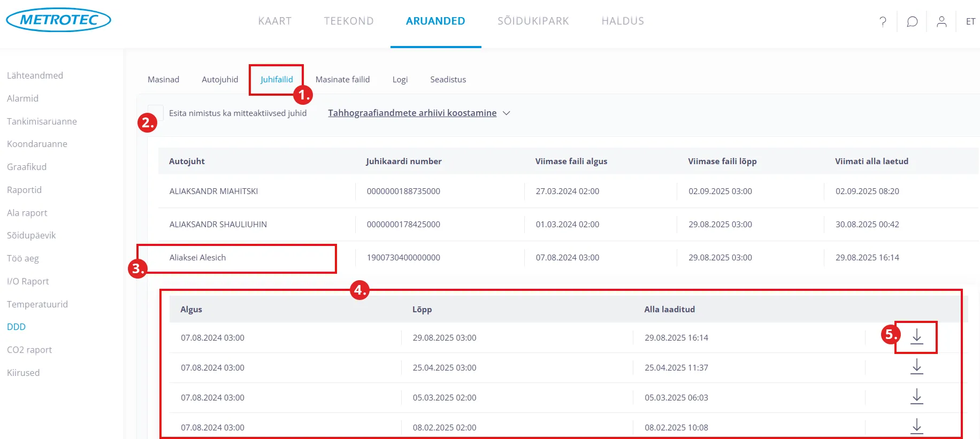This screenshot has height=439, width=980.
Task: Expand the Aliaksei Alesich driver row
Action: pyautogui.click(x=197, y=258)
